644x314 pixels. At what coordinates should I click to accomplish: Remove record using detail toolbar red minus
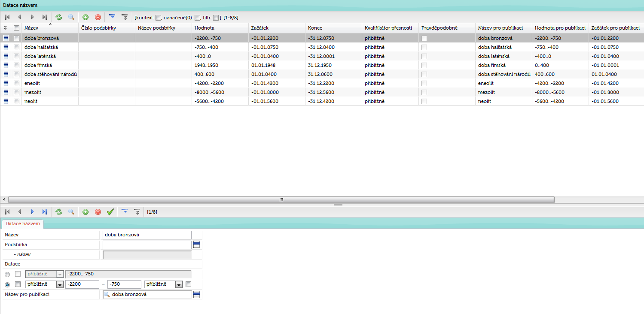(98, 212)
